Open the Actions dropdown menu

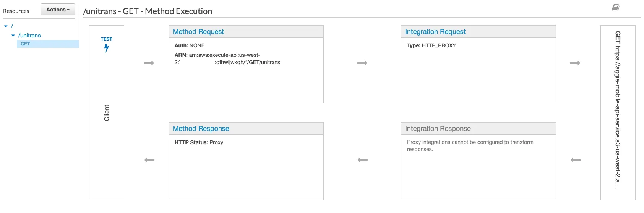pyautogui.click(x=58, y=10)
